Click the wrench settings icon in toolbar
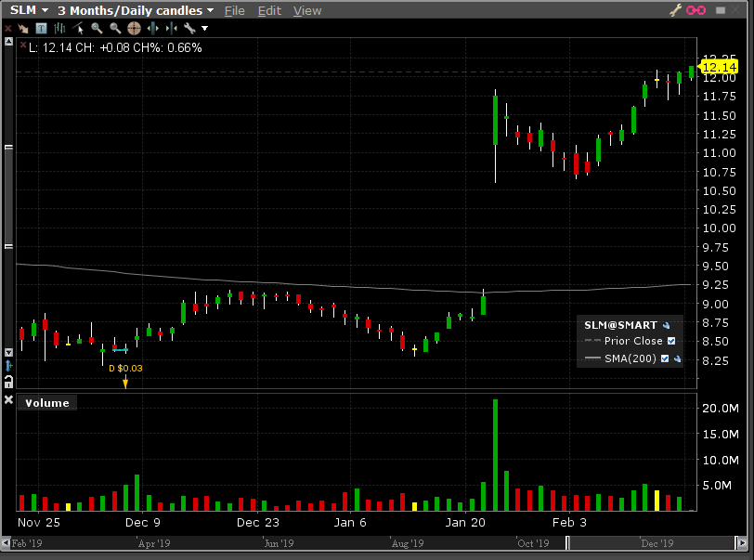The width and height of the screenshot is (754, 560). 189,29
